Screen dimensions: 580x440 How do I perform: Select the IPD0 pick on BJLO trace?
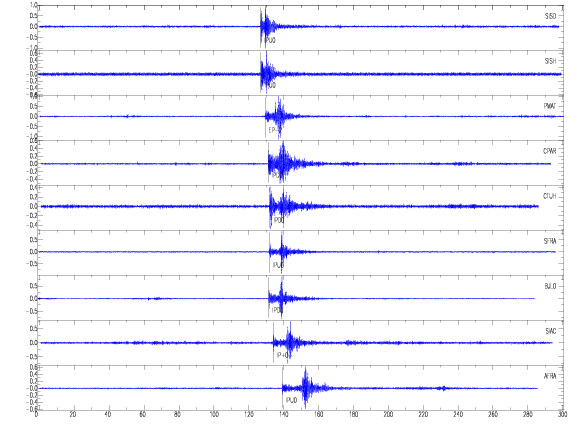(x=277, y=310)
